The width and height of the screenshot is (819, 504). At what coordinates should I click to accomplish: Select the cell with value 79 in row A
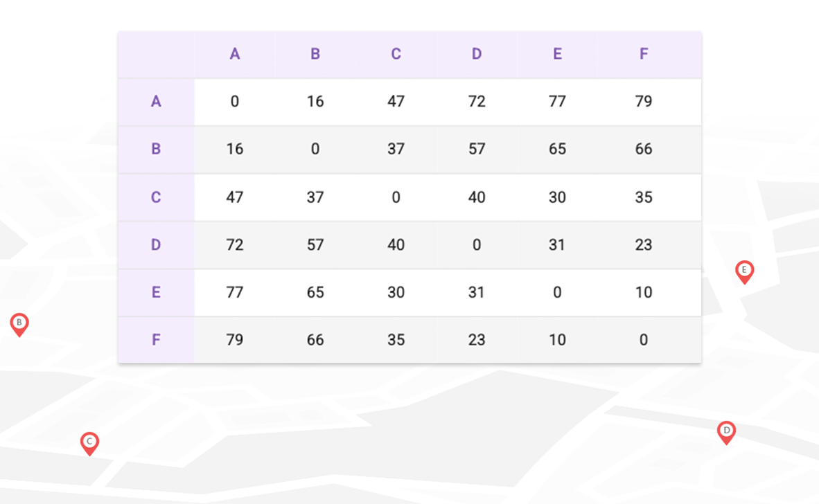click(x=644, y=102)
